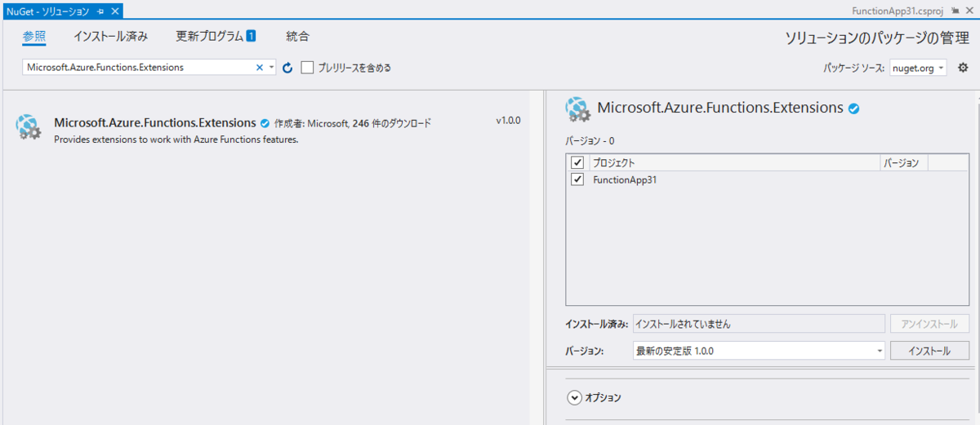Select the FunctionApp31.csproj document tab
This screenshot has height=425, width=980.
[x=898, y=11]
